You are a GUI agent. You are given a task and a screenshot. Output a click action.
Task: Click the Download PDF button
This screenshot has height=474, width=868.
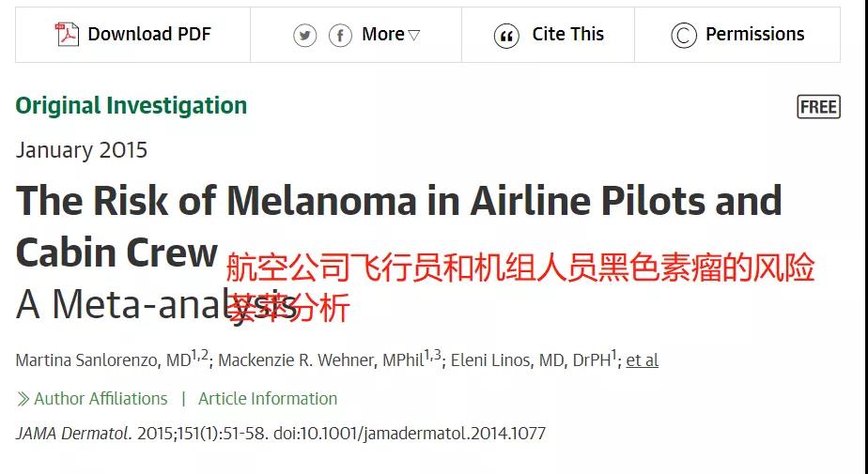(132, 35)
